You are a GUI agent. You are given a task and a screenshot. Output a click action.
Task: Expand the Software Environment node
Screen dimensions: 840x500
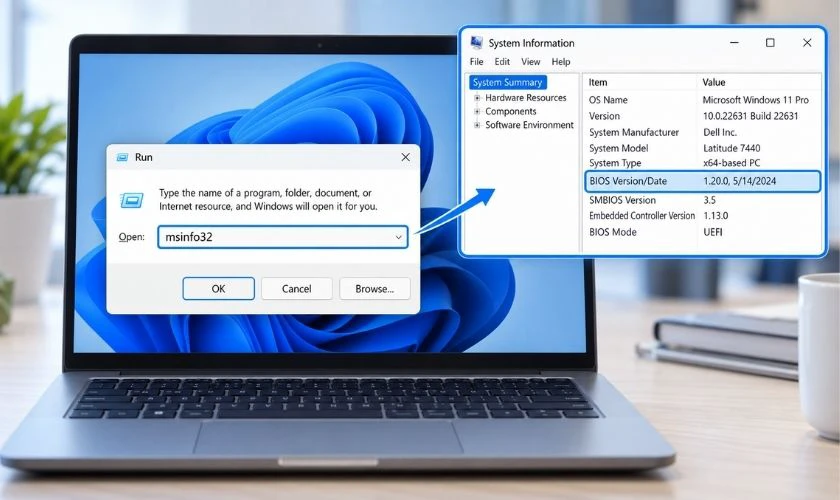coord(477,125)
